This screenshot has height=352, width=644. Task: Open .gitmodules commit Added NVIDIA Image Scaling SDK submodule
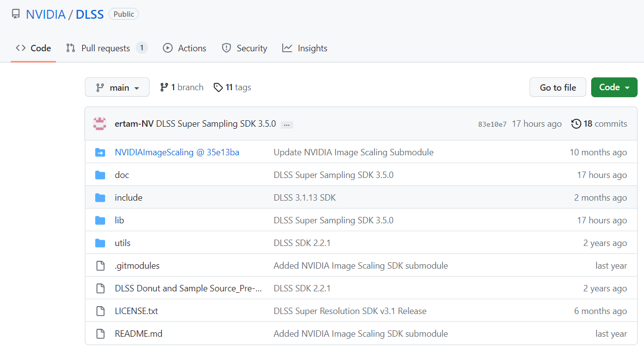pyautogui.click(x=361, y=266)
